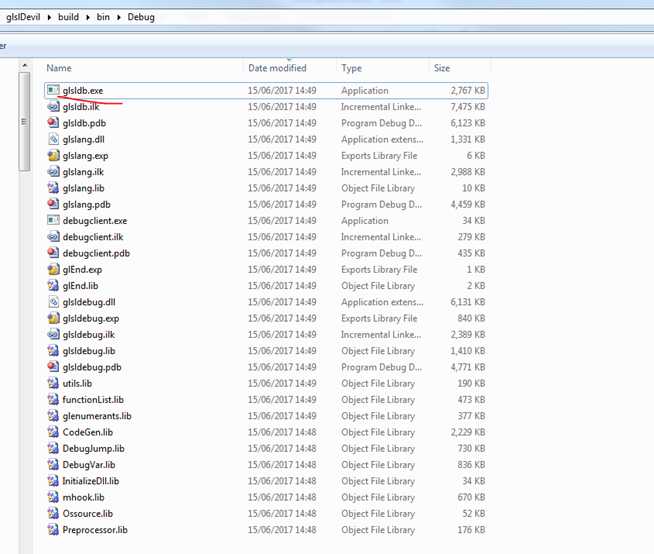Click the glsldb.ilk file icon
The image size is (654, 554).
point(53,106)
